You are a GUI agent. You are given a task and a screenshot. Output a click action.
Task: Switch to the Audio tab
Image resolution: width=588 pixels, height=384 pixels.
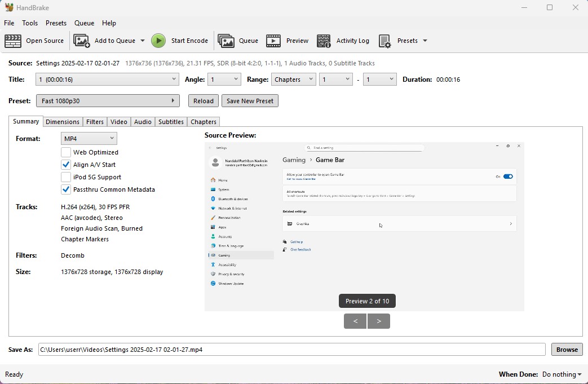pos(143,122)
